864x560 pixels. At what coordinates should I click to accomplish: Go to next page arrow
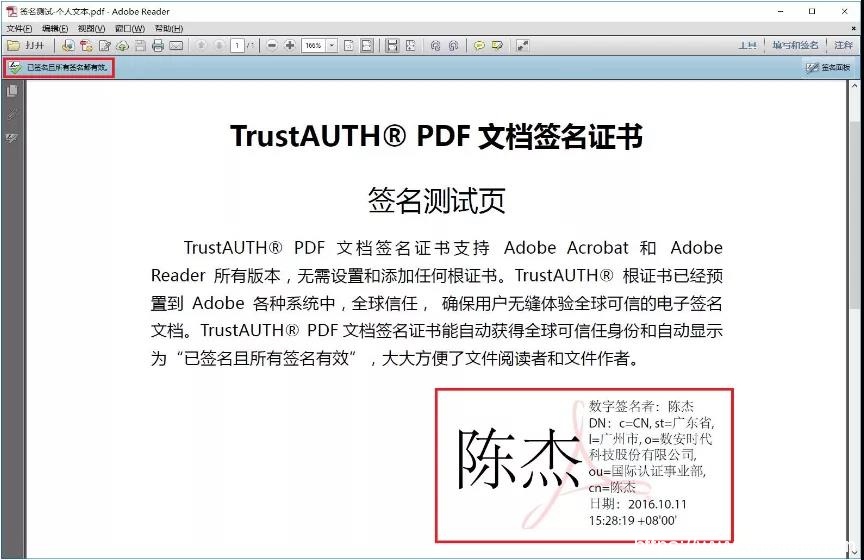pyautogui.click(x=219, y=46)
